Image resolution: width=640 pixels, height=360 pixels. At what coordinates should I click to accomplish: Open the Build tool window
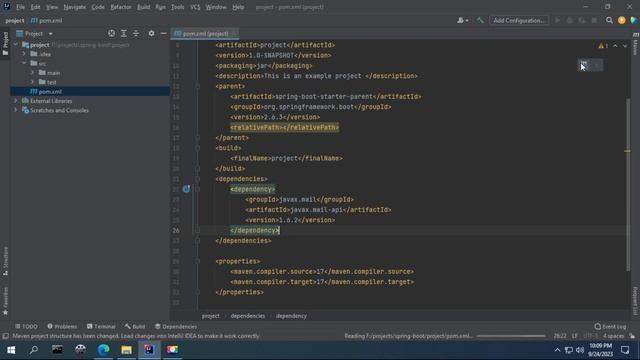(x=135, y=327)
